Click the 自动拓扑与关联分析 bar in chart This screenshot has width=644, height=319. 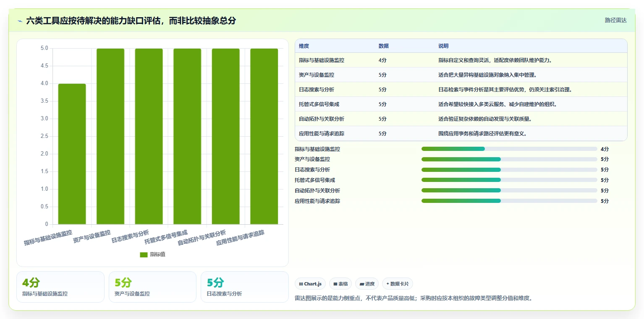pos(226,136)
